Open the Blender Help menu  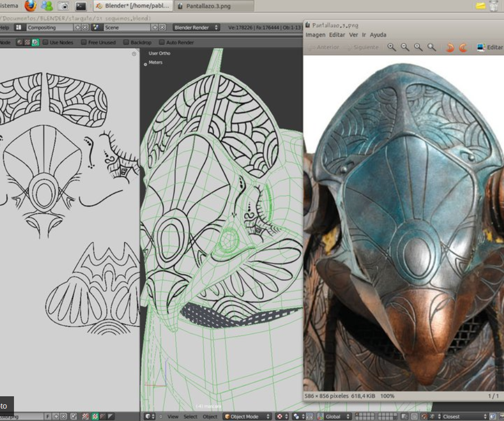point(4,27)
